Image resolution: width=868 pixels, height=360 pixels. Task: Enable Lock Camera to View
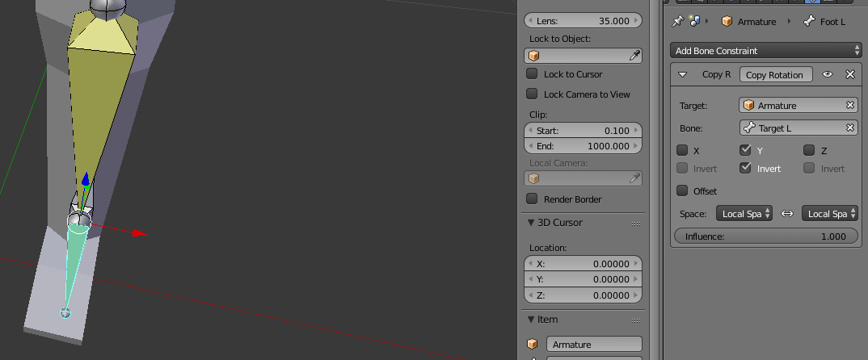532,94
